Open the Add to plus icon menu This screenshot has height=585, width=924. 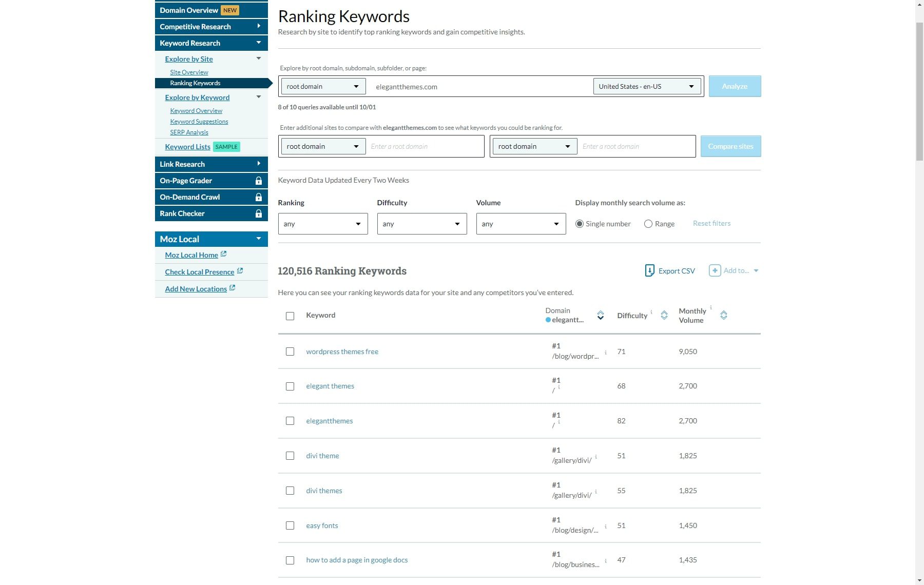point(715,270)
